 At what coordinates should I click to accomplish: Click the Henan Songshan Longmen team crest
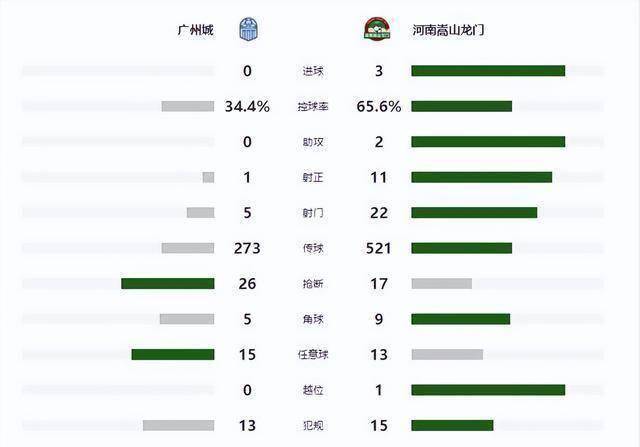click(x=377, y=29)
